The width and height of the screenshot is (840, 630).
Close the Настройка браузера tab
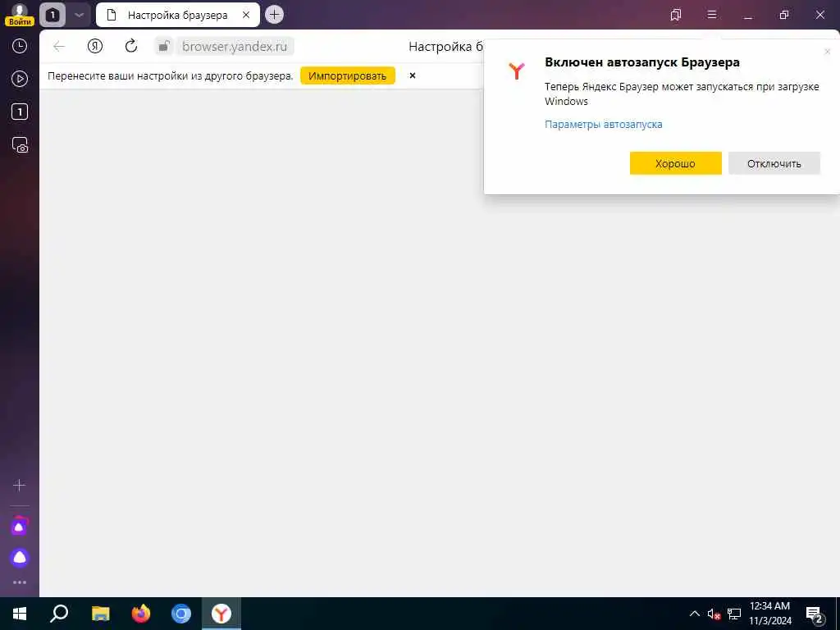[246, 15]
